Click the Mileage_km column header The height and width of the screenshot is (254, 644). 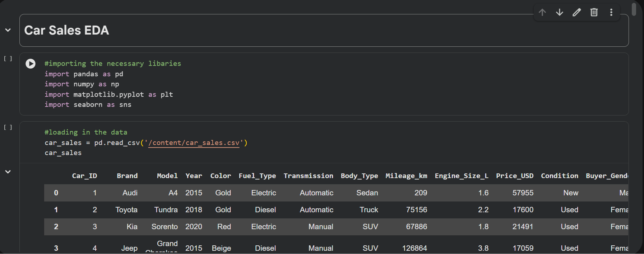(407, 176)
